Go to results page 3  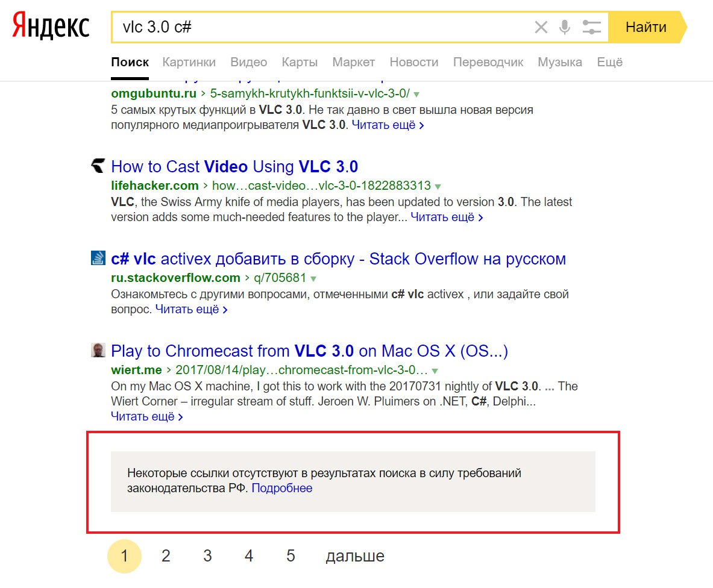[x=207, y=555]
